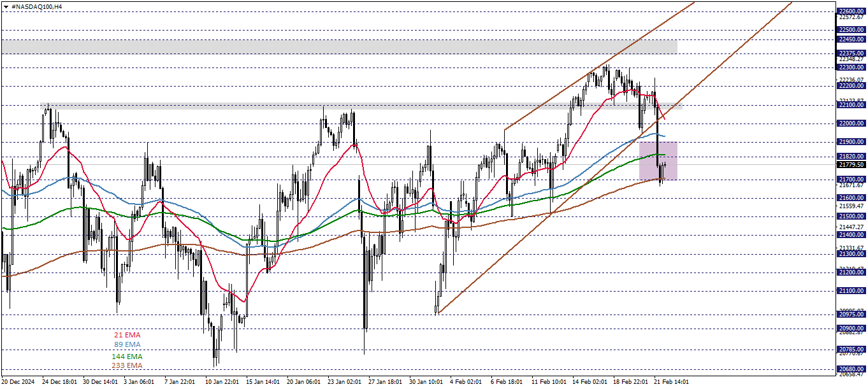This screenshot has height=389, width=868.
Task: Click the 21820.00 price level label
Action: pyautogui.click(x=851, y=156)
